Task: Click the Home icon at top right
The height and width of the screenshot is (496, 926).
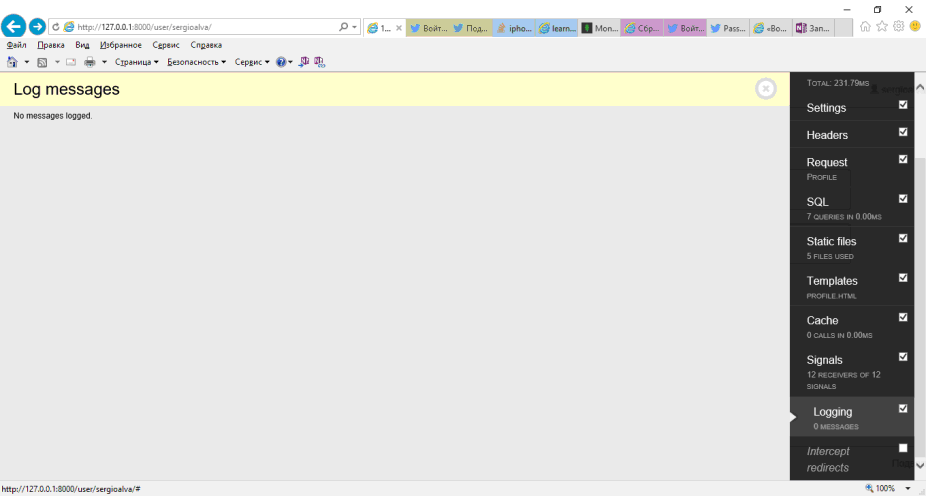Action: [865, 27]
